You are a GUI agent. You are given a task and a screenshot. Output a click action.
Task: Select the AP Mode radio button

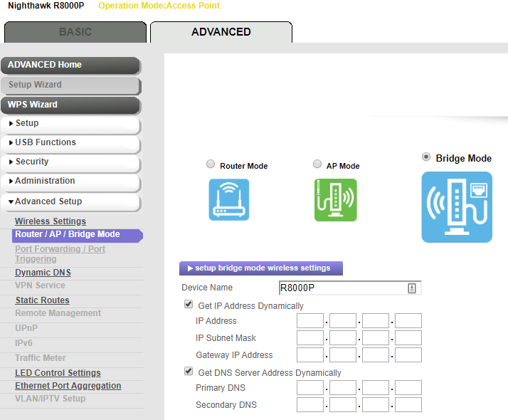[x=317, y=164]
